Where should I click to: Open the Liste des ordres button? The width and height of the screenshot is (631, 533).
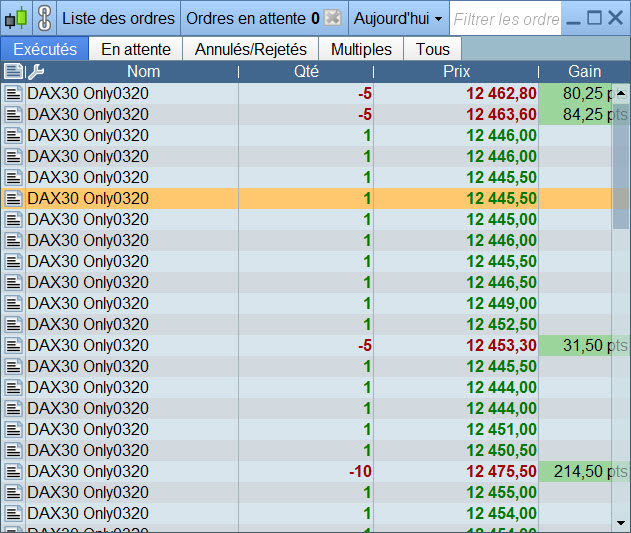pos(118,19)
